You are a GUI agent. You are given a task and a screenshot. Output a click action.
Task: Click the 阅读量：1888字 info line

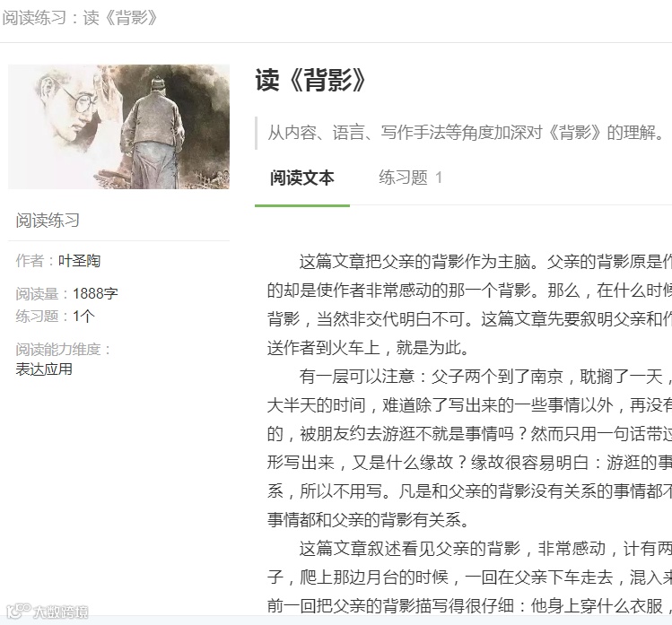(x=66, y=293)
